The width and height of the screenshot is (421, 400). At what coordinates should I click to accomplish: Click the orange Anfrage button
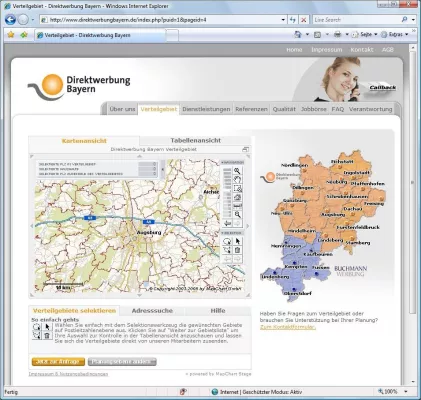coord(58,362)
